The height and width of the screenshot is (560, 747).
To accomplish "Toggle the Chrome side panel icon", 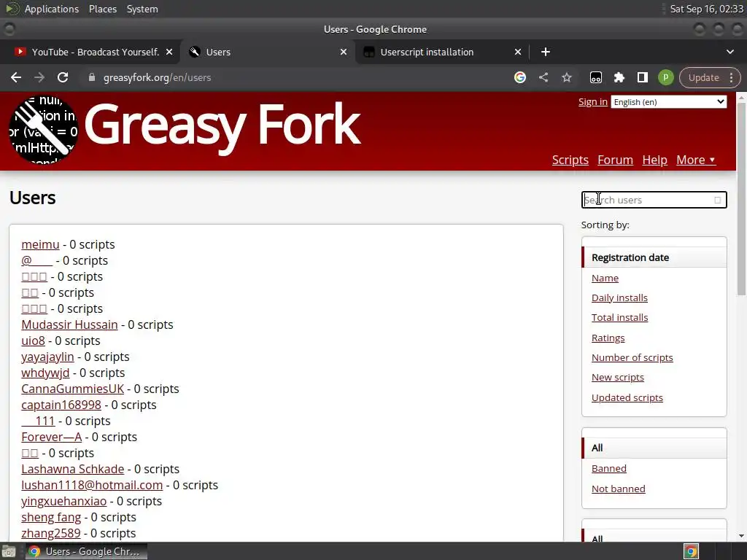I will point(642,77).
